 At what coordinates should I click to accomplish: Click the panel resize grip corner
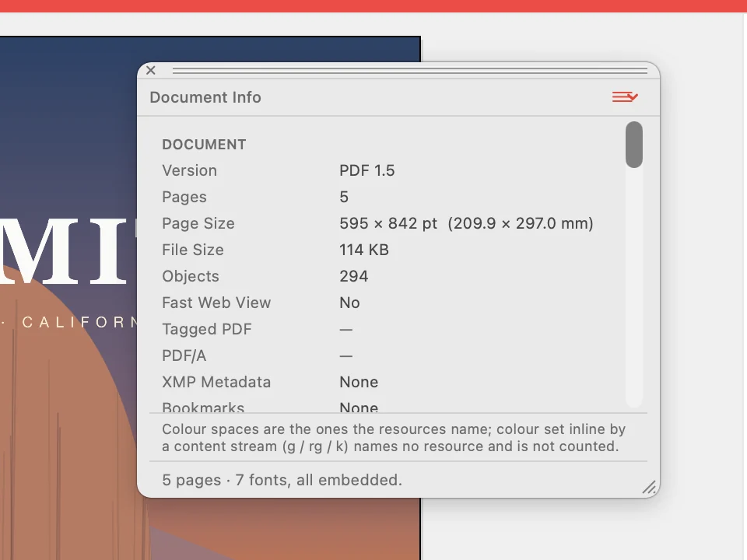pyautogui.click(x=649, y=488)
